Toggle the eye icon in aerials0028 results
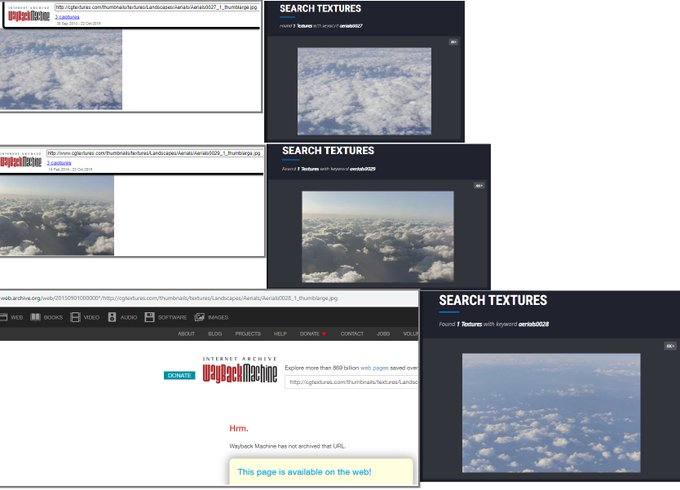Image resolution: width=680 pixels, height=490 pixels. point(670,346)
